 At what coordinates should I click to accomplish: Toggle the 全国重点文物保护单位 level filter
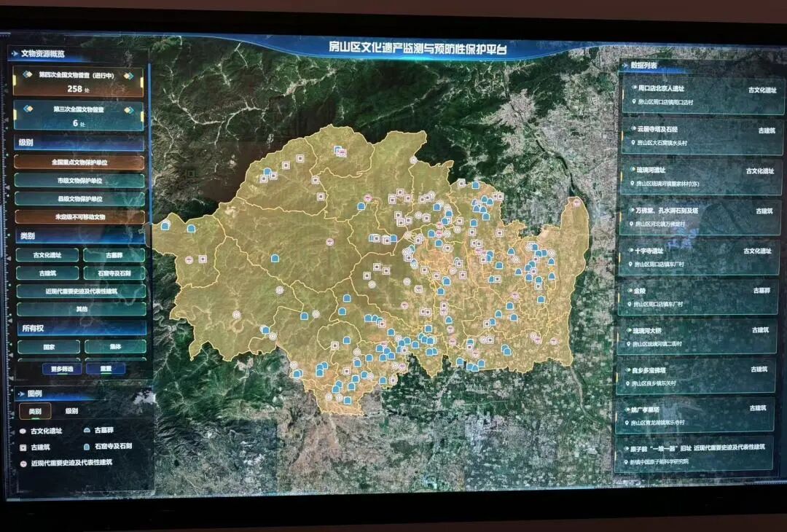pyautogui.click(x=79, y=163)
